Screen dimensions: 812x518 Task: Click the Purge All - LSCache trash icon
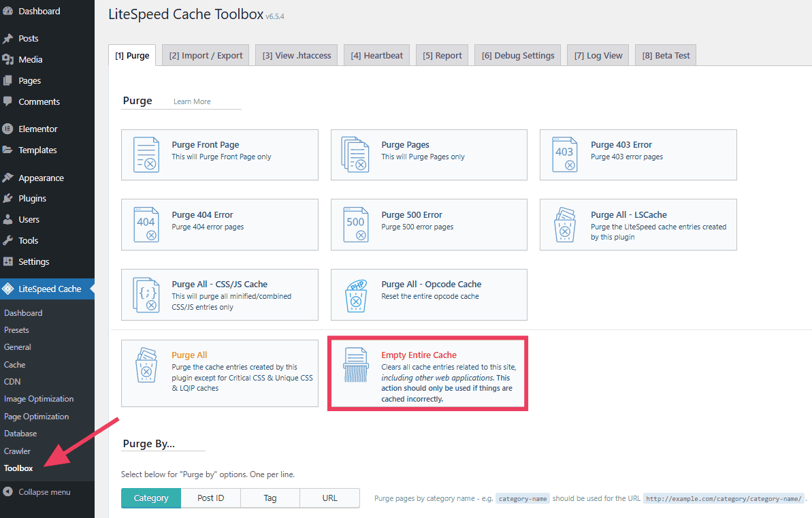564,225
